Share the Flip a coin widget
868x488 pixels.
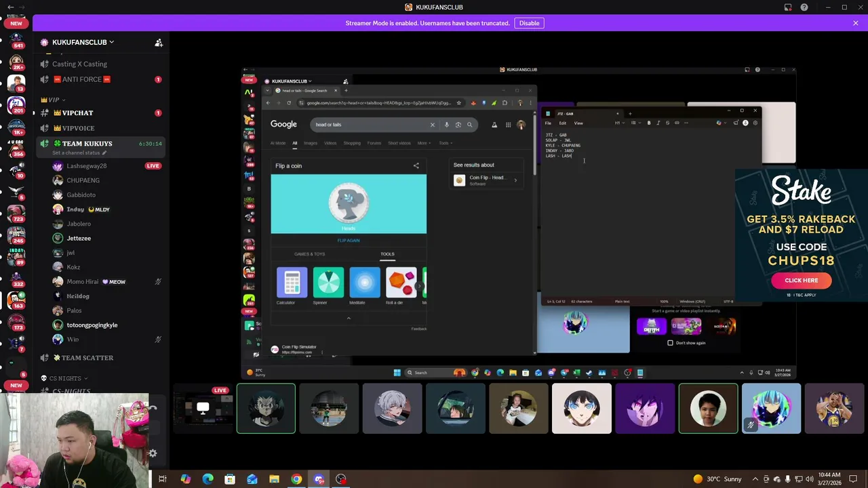pyautogui.click(x=416, y=165)
